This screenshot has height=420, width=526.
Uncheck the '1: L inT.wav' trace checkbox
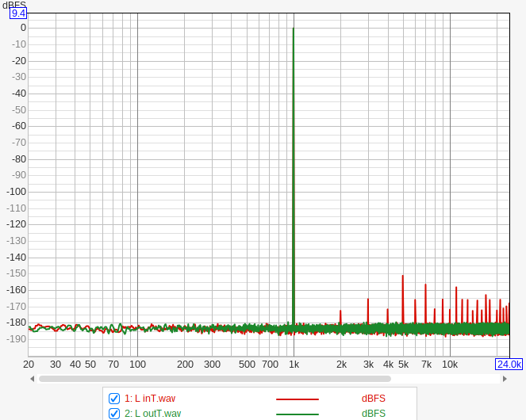(x=114, y=399)
